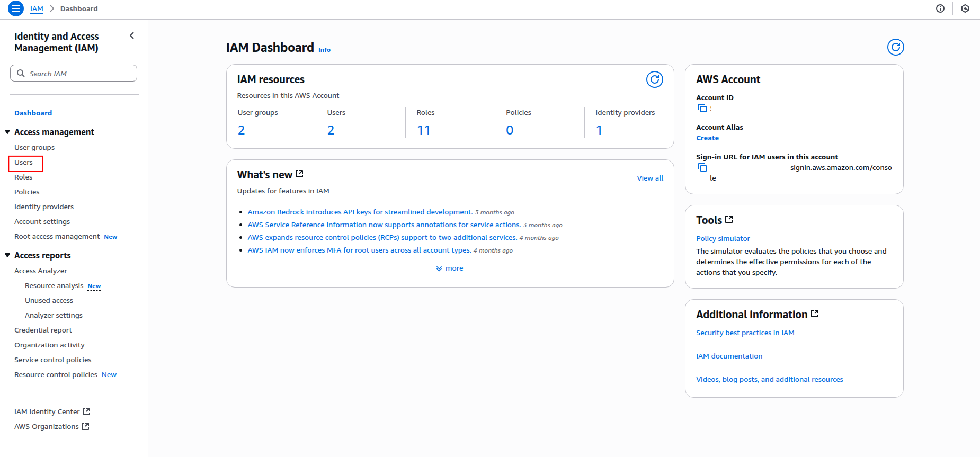Open the Policy simulator link

click(723, 239)
